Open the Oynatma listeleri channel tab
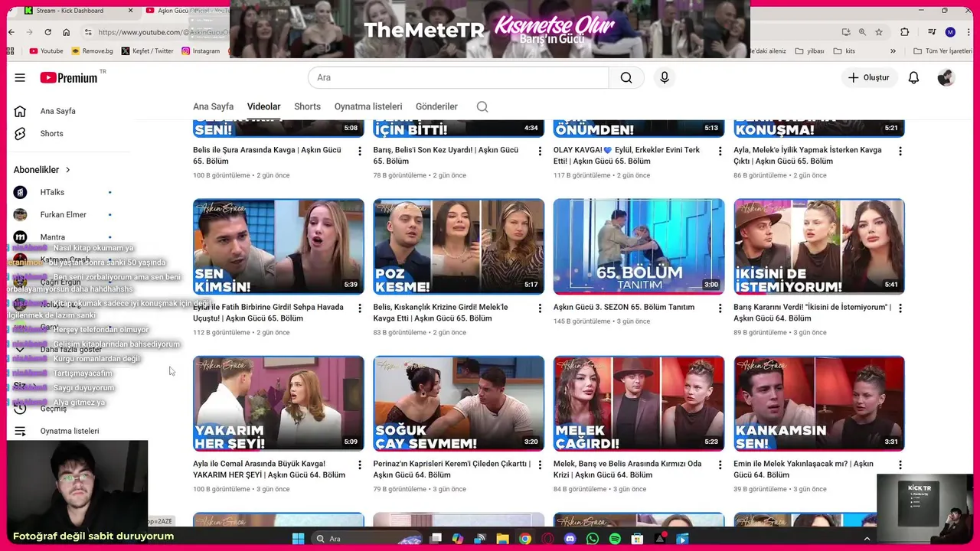 [x=368, y=106]
